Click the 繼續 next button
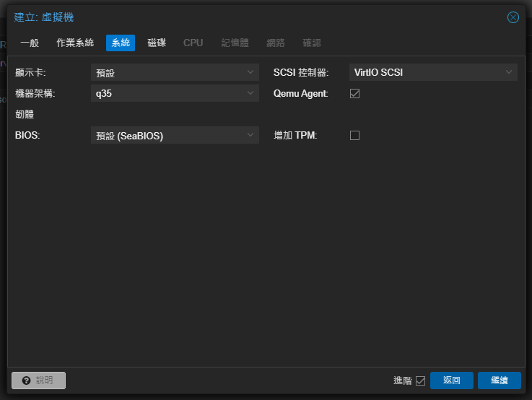532x400 pixels. 499,381
